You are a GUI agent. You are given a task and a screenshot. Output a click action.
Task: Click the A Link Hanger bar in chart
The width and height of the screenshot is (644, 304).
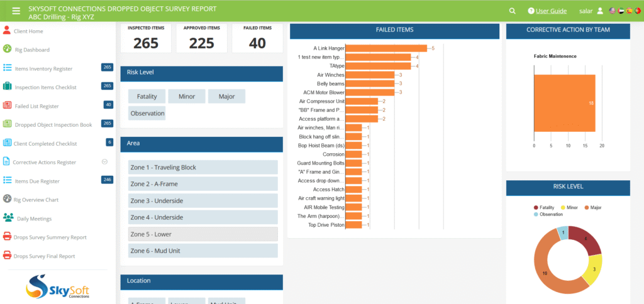(386, 48)
